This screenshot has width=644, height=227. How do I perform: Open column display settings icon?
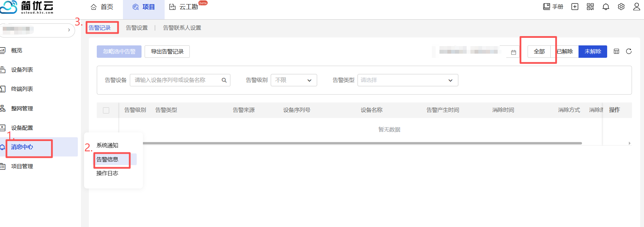point(616,51)
